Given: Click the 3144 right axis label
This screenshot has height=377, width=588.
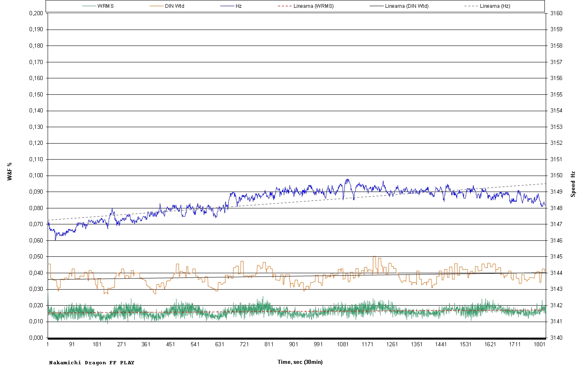Looking at the screenshot, I should point(556,273).
